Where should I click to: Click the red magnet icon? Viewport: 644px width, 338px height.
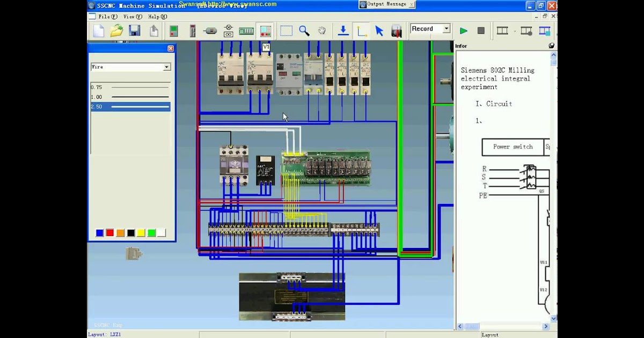tap(397, 31)
